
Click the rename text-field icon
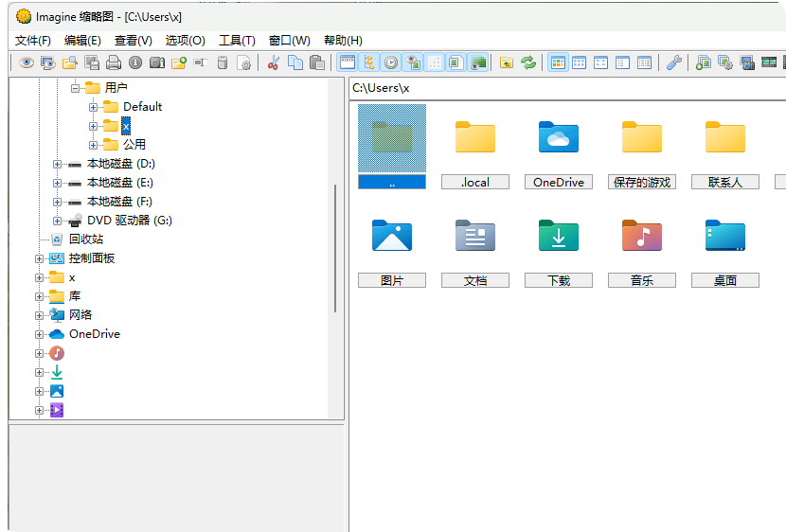pyautogui.click(x=201, y=62)
